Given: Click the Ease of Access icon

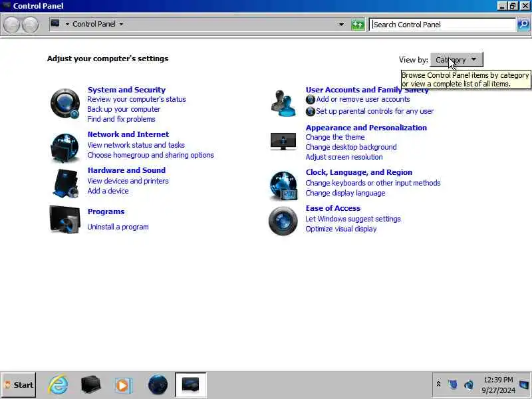Looking at the screenshot, I should click(x=283, y=221).
